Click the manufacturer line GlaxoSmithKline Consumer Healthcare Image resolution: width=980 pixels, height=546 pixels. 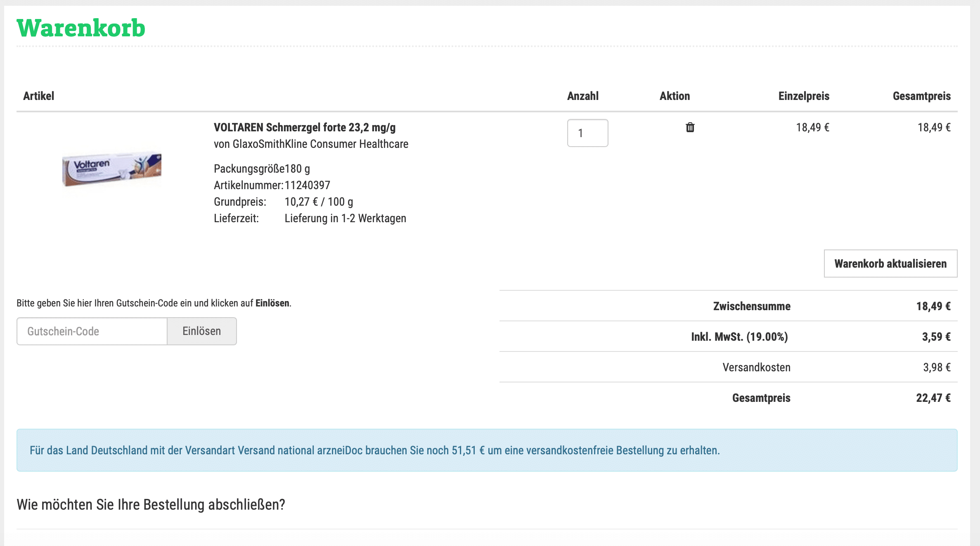pos(311,144)
